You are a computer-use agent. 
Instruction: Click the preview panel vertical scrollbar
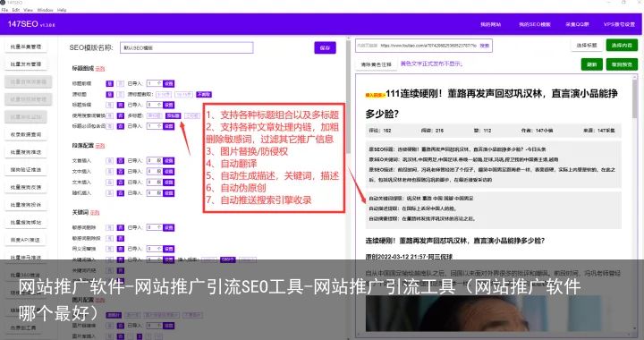pos(635,203)
